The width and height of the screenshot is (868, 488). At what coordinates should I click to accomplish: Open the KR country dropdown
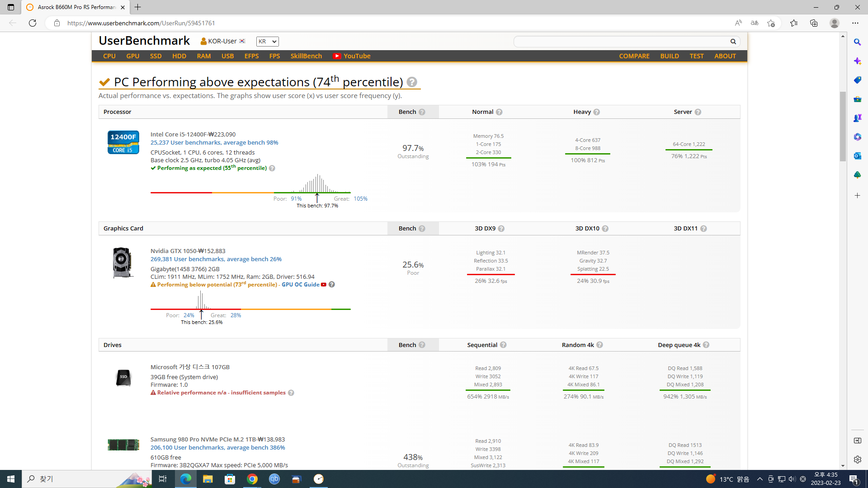point(267,42)
